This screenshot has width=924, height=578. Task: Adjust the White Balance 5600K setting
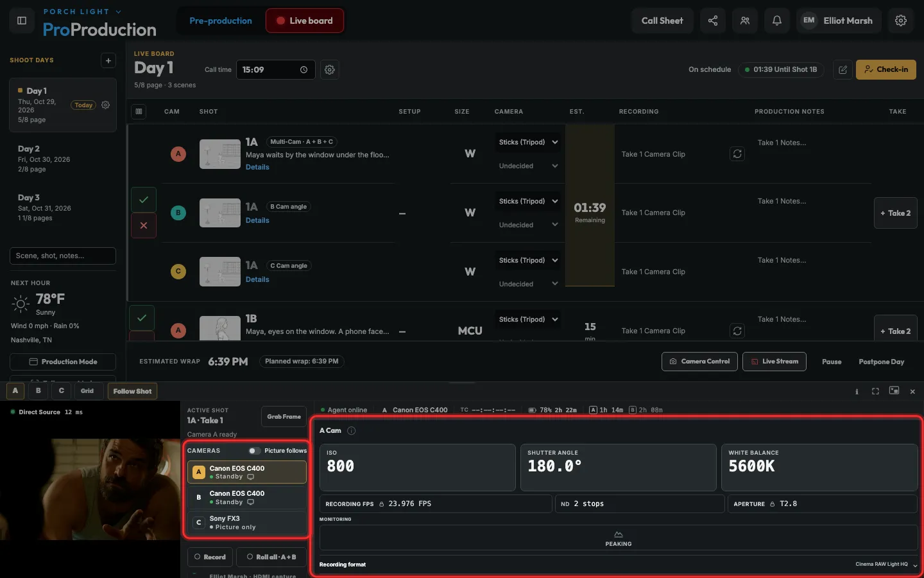pos(819,468)
